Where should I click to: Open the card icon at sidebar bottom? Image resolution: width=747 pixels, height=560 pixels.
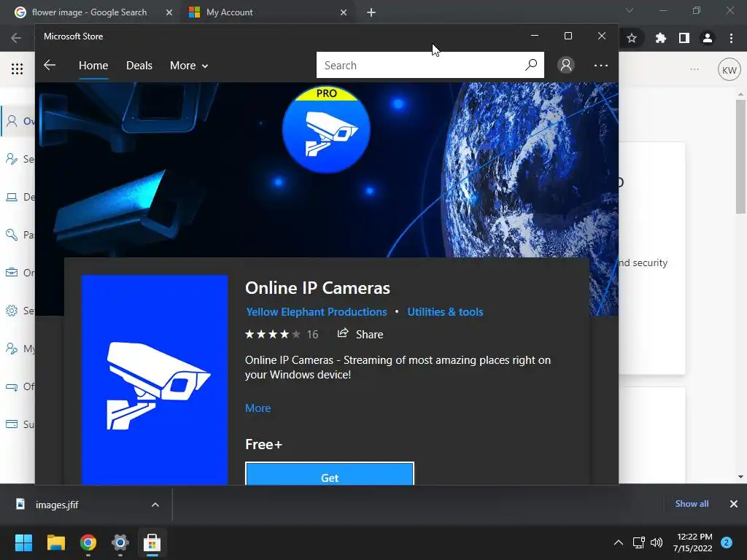click(x=12, y=424)
